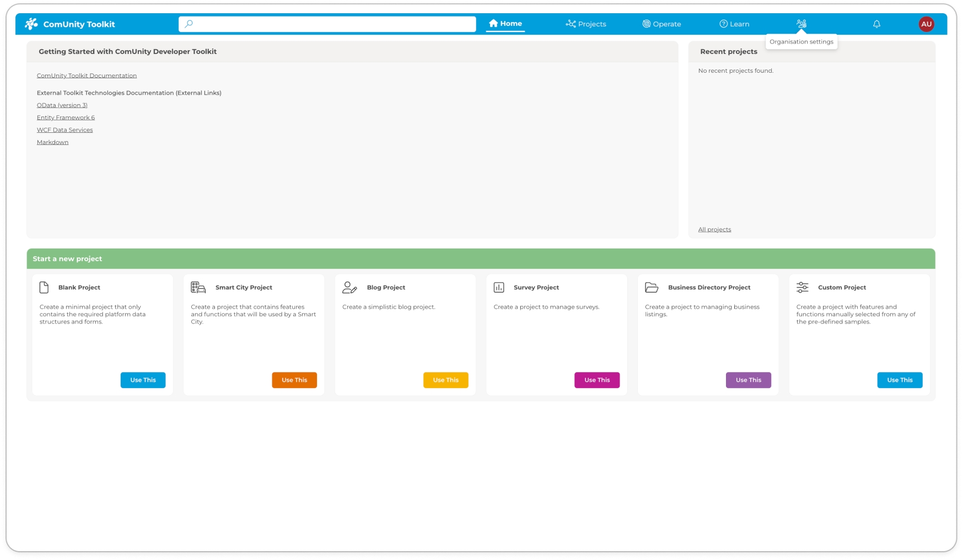This screenshot has width=963, height=560.
Task: Click the ComUnity Toolkit logo icon
Action: (x=31, y=24)
